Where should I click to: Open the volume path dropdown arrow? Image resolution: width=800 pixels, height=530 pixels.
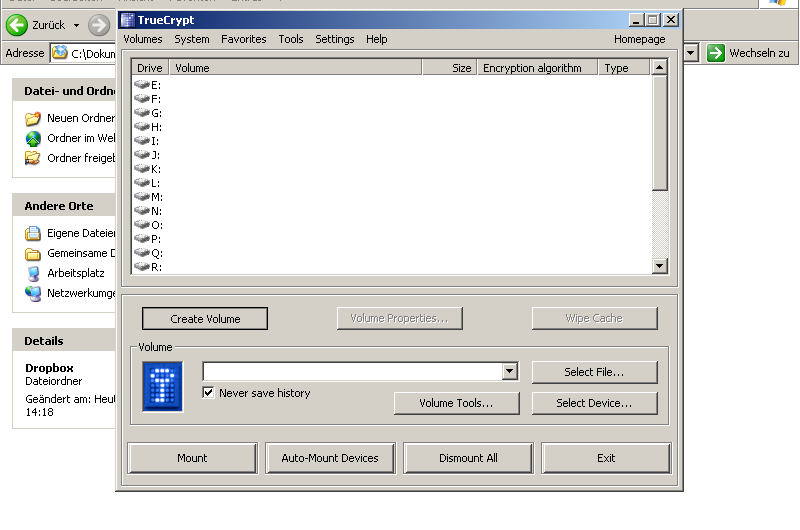(x=509, y=371)
